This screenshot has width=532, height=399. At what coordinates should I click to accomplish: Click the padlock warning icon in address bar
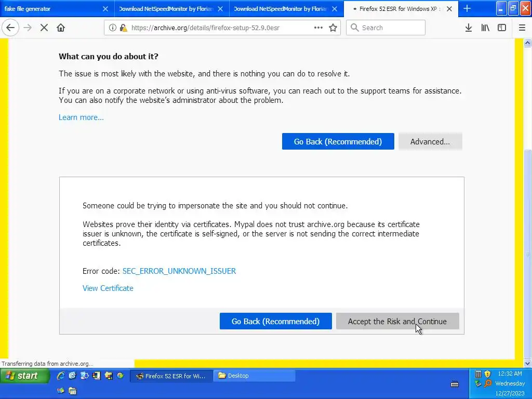tap(123, 28)
